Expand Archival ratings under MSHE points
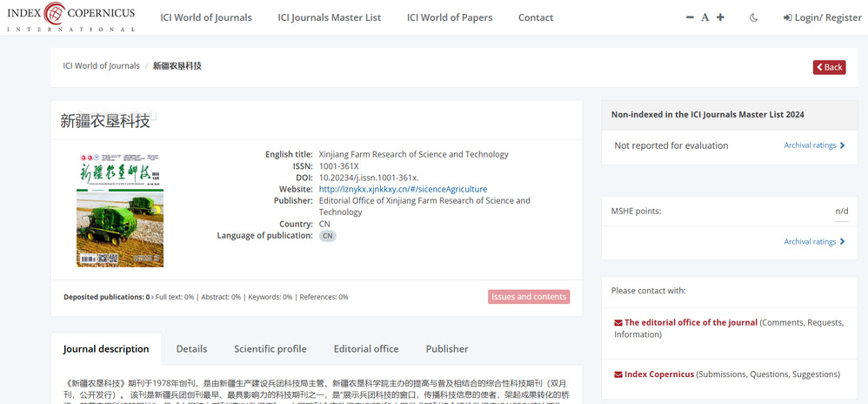The height and width of the screenshot is (404, 868). click(814, 242)
